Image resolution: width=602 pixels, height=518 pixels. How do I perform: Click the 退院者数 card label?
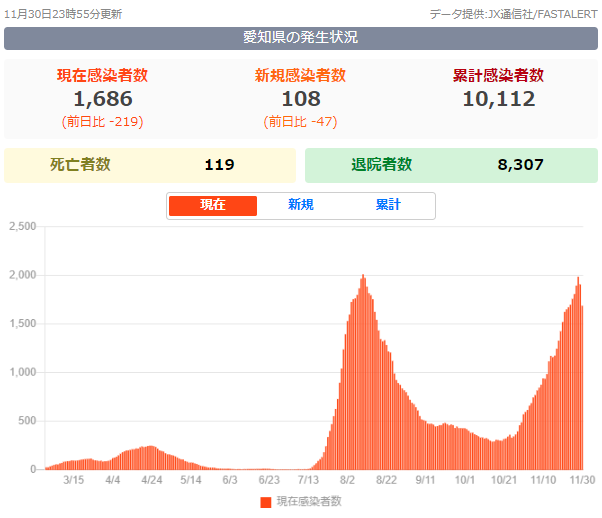pyautogui.click(x=382, y=165)
